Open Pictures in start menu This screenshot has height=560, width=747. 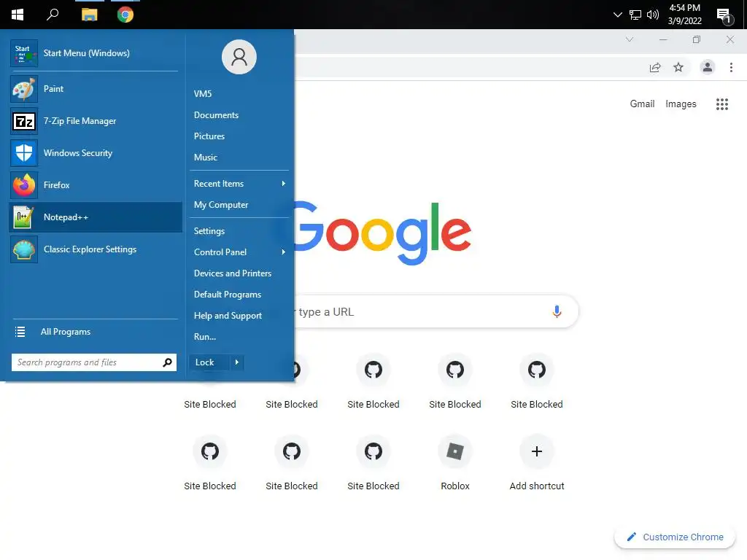point(239,136)
